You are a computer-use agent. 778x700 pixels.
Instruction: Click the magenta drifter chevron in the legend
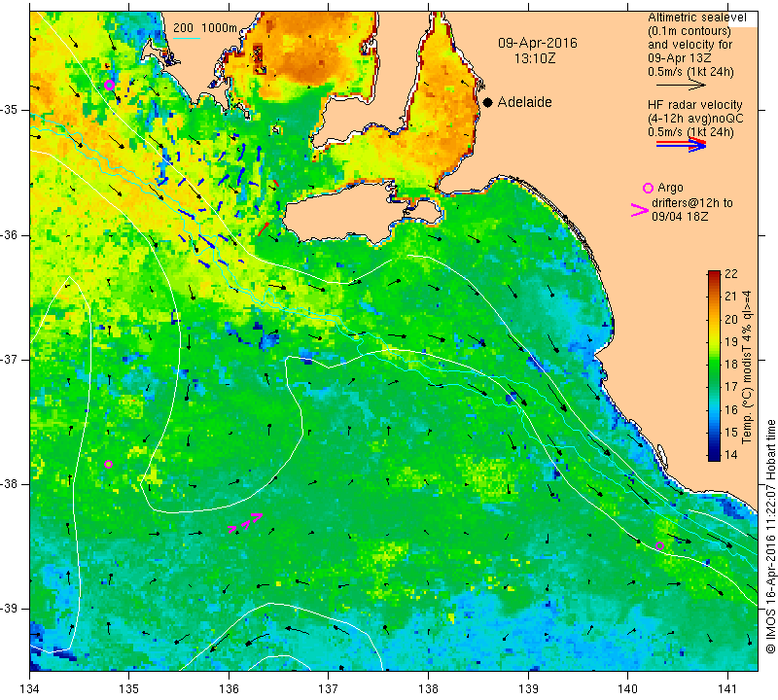tap(639, 210)
